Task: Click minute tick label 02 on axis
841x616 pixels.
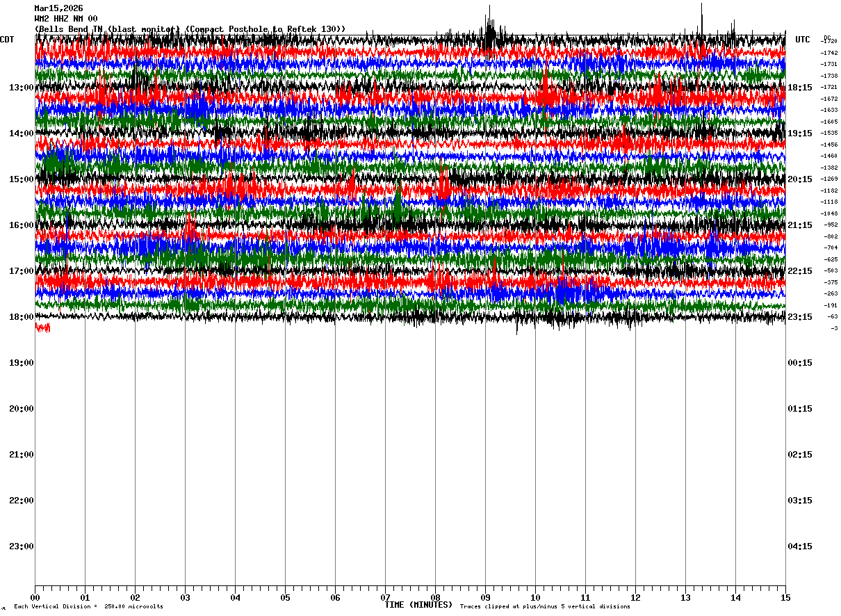Action: click(135, 597)
